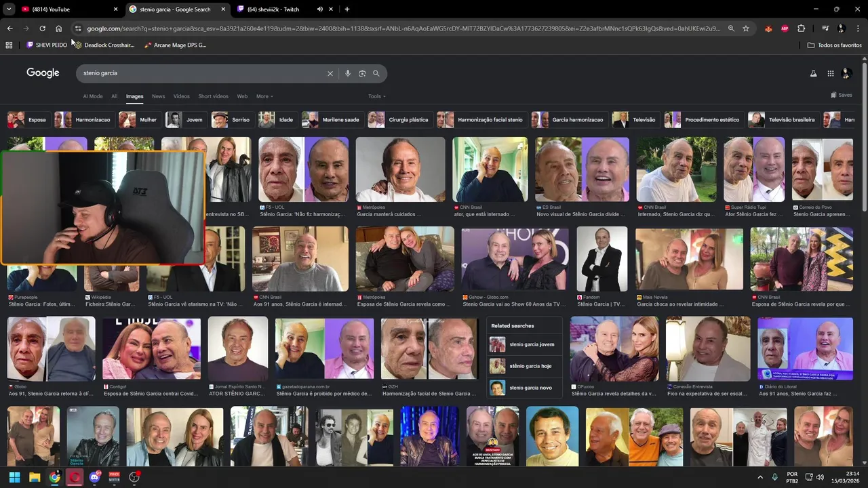868x488 pixels.
Task: Click the stenio garcia search input field
Action: pyautogui.click(x=200, y=73)
